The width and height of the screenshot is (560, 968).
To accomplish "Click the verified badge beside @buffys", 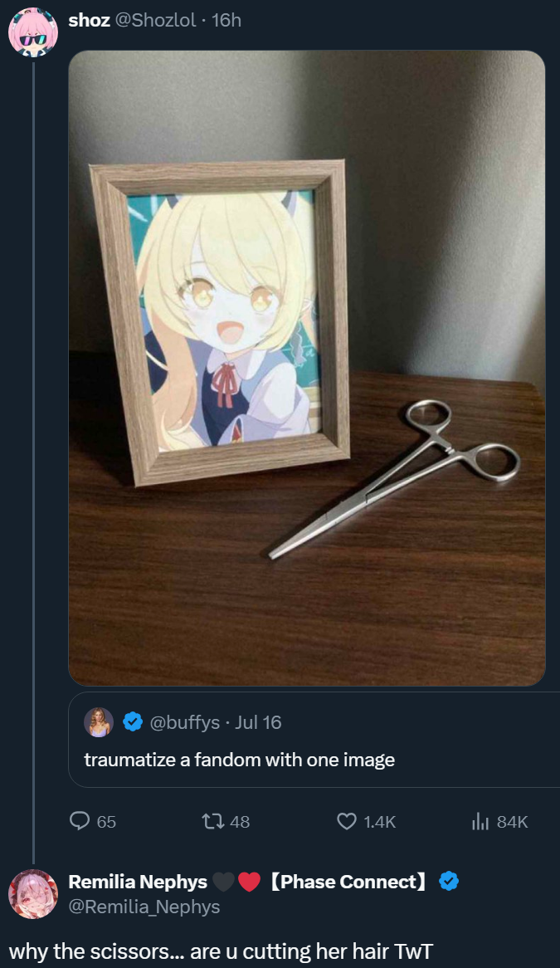I will [133, 721].
